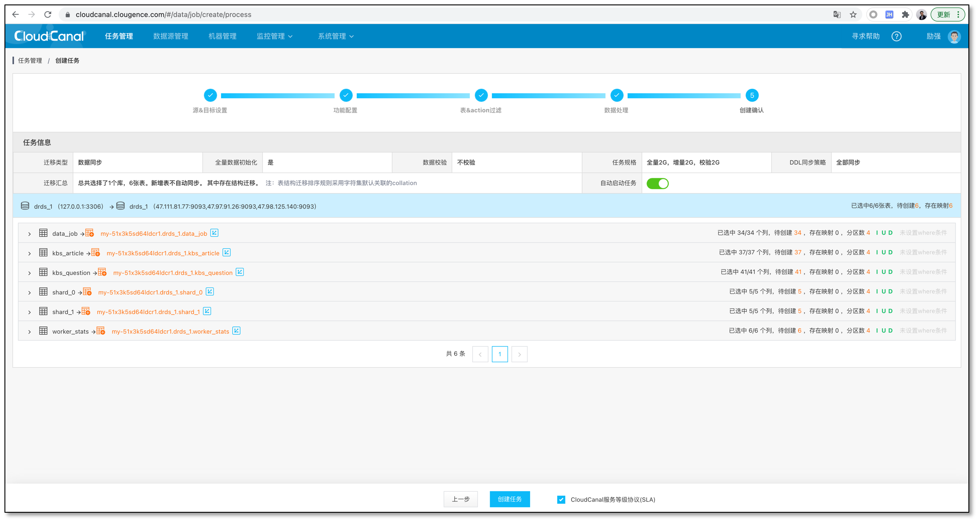Image resolution: width=980 pixels, height=527 pixels.
Task: Uncheck CloudCanal SLA agreement checkbox
Action: [561, 499]
